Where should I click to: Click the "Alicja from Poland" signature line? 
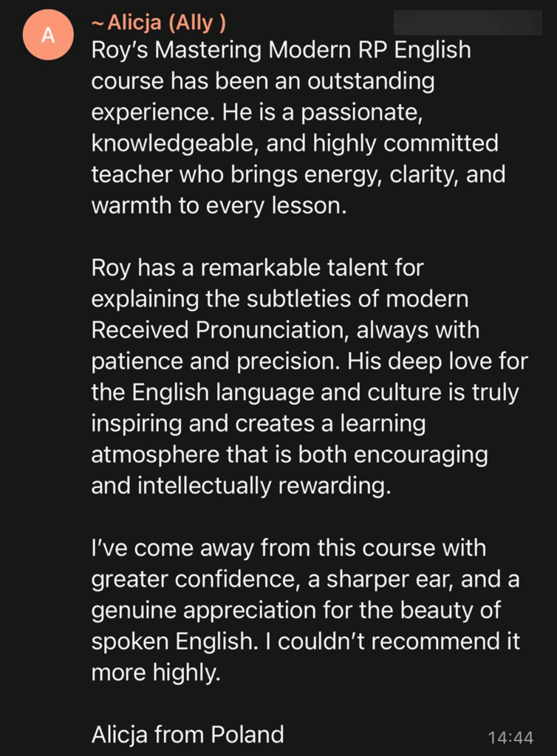click(188, 735)
